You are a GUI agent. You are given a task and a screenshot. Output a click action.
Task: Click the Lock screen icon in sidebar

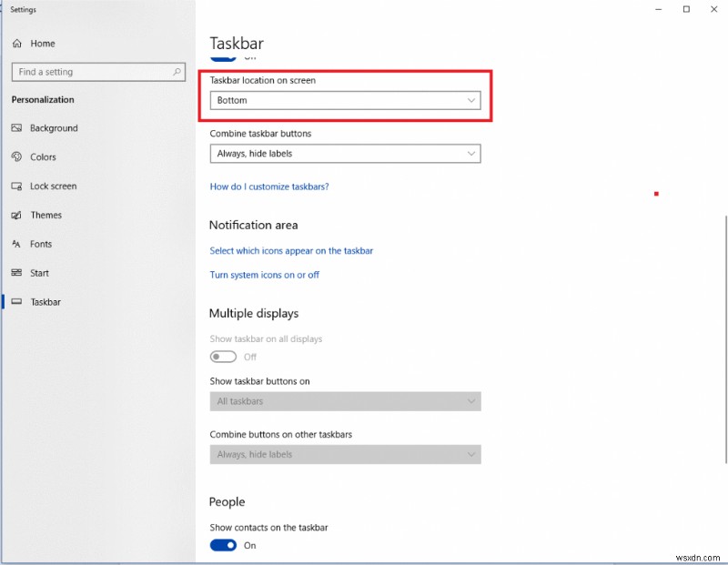pos(16,186)
